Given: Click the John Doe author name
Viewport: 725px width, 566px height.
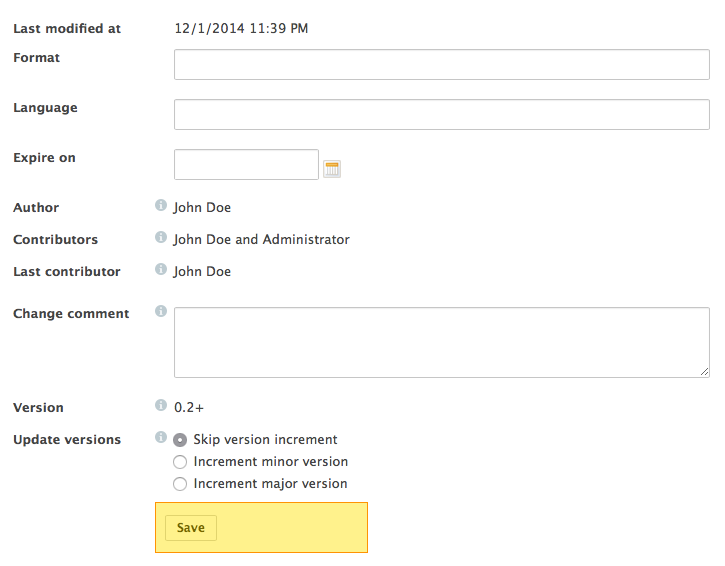Looking at the screenshot, I should 202,208.
